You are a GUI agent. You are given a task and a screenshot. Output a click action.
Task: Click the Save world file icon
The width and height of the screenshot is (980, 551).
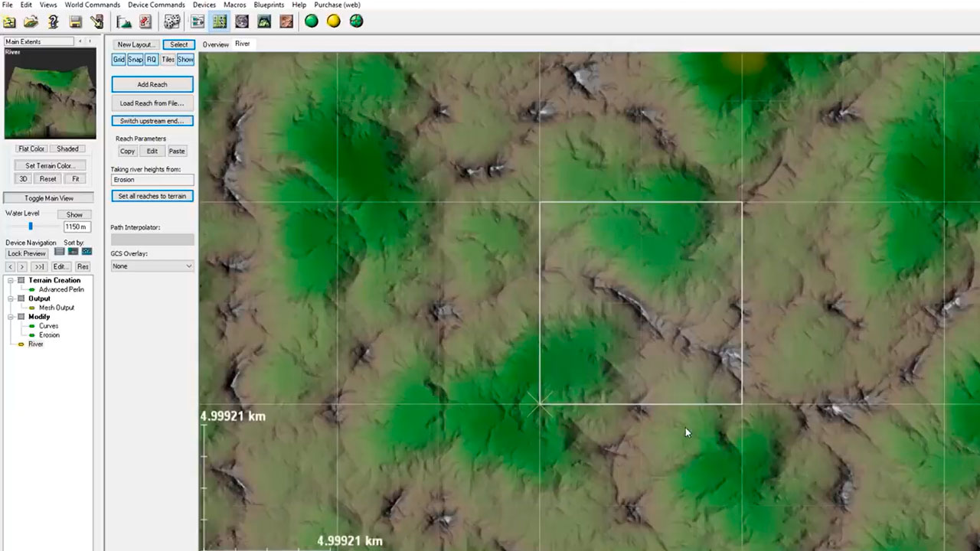coord(76,21)
